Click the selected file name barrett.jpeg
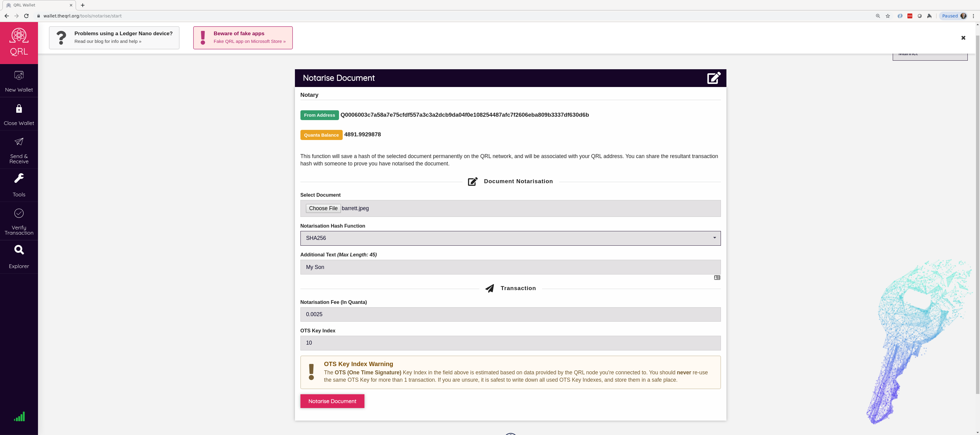980x435 pixels. (x=355, y=209)
